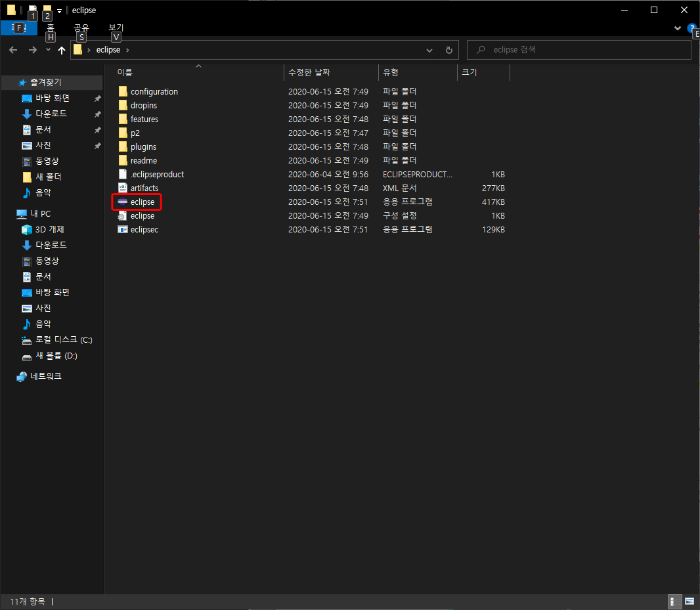Select the 417KB size cell
This screenshot has height=610, width=700.
(x=493, y=202)
